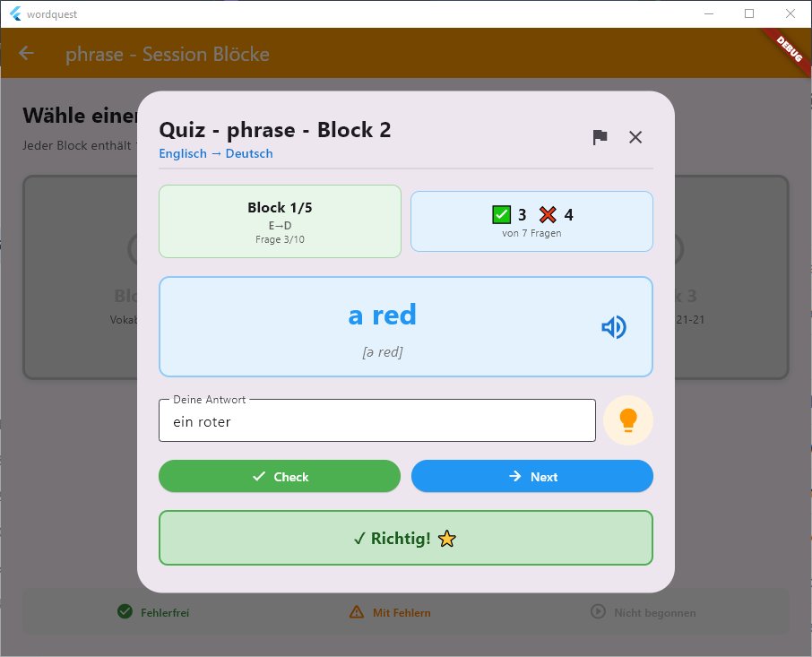The width and height of the screenshot is (812, 657).
Task: Click the blue Next button
Action: 531,476
